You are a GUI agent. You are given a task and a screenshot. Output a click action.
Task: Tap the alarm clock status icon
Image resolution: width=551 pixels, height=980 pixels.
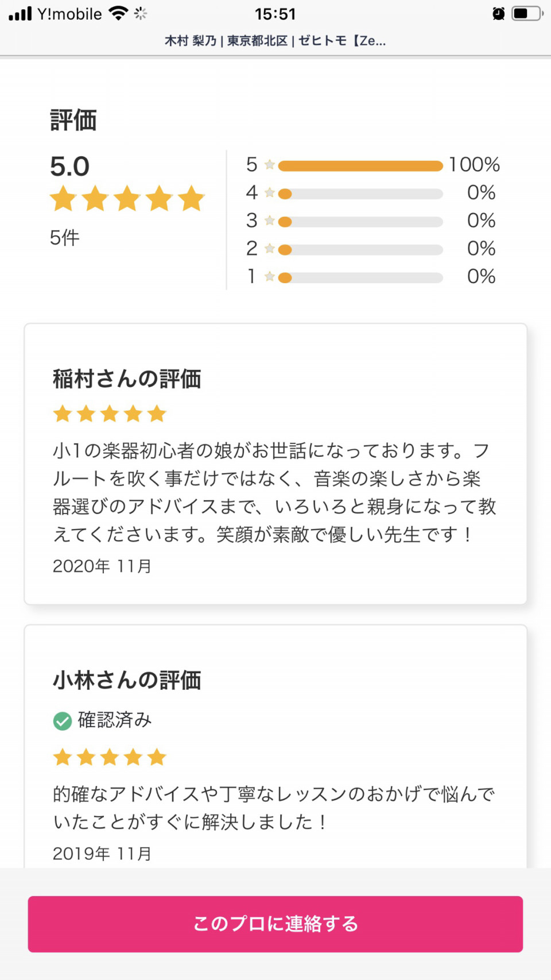click(x=499, y=14)
